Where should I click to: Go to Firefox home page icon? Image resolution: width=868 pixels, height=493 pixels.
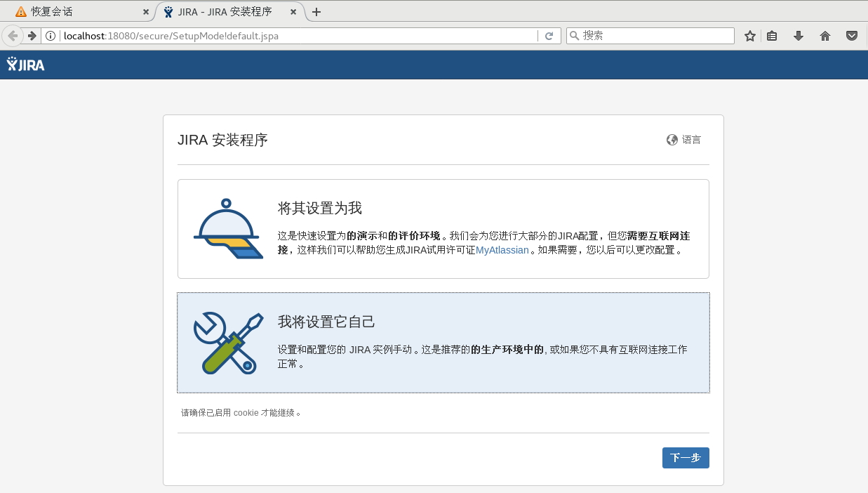825,36
